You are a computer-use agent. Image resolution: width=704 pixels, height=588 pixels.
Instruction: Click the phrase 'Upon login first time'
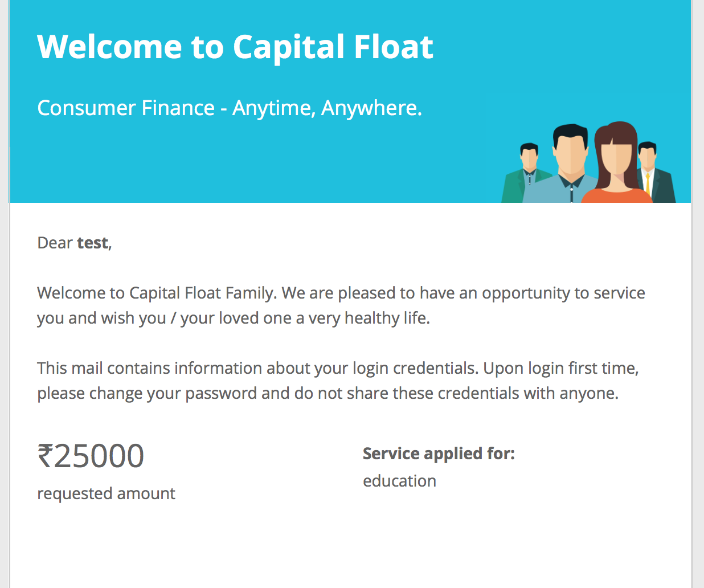(560, 368)
